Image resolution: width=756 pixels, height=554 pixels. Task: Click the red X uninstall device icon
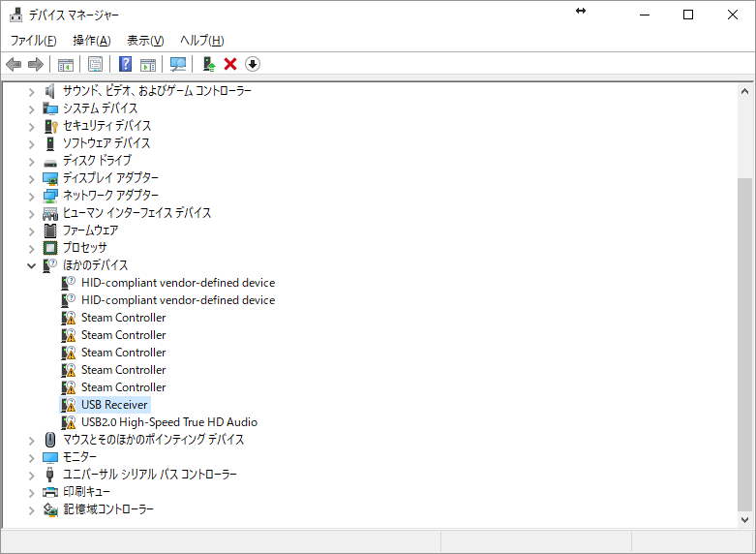pyautogui.click(x=230, y=64)
